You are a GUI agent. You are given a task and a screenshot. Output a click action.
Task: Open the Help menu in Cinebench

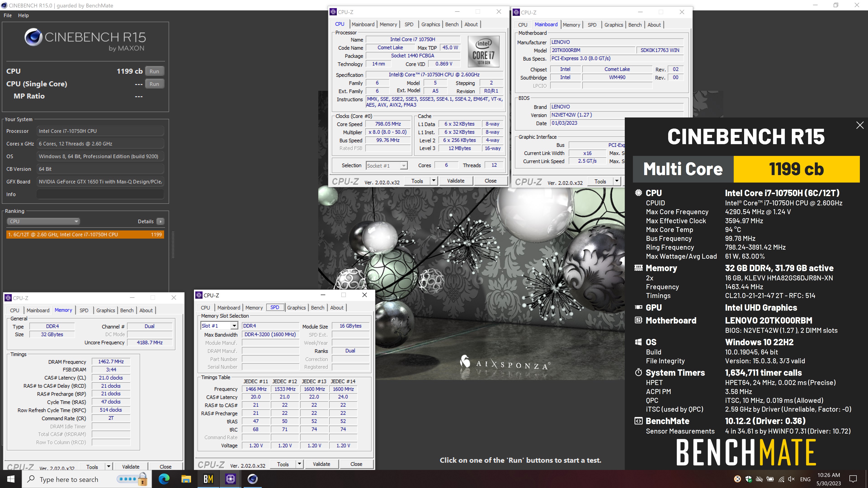click(23, 16)
